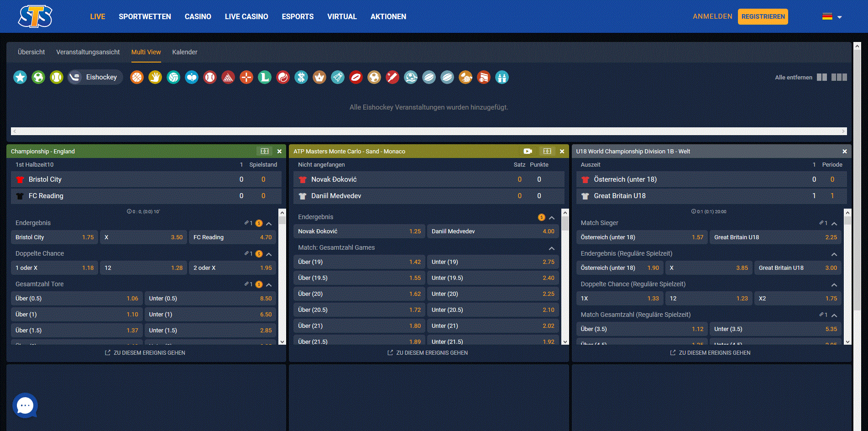Viewport: 868px width, 431px height.
Task: Select the water polo sport icon
Action: (411, 77)
